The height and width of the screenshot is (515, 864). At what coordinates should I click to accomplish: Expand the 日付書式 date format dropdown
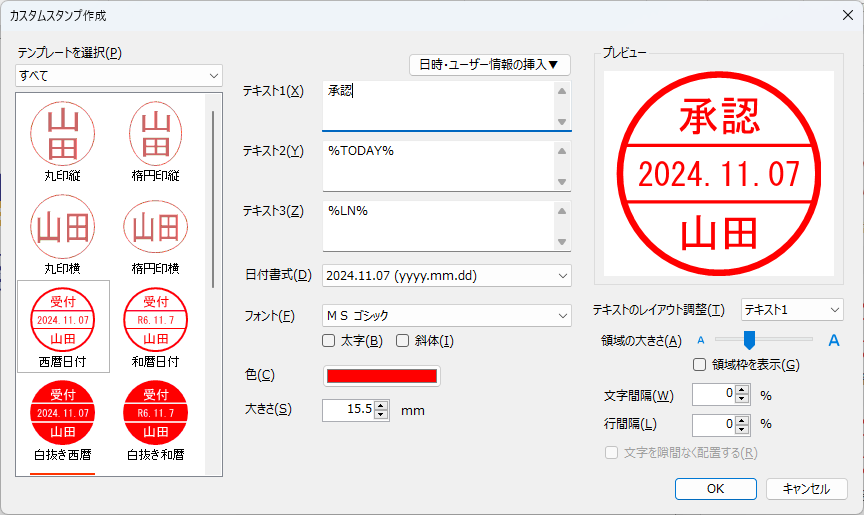(x=446, y=275)
